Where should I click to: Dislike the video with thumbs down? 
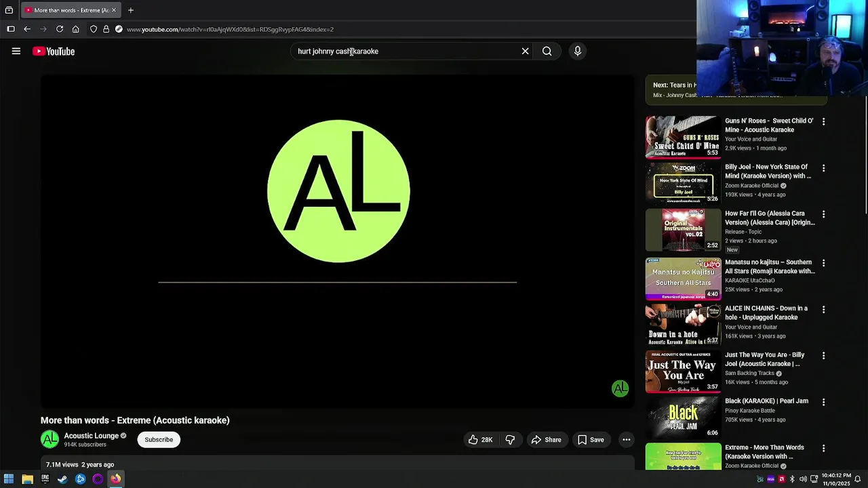510,440
